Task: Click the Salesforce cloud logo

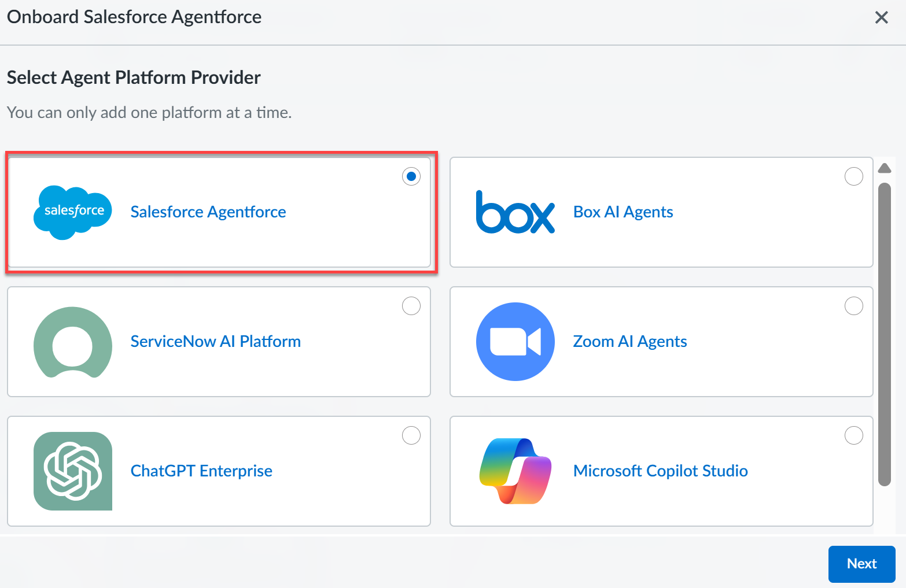Action: [73, 212]
